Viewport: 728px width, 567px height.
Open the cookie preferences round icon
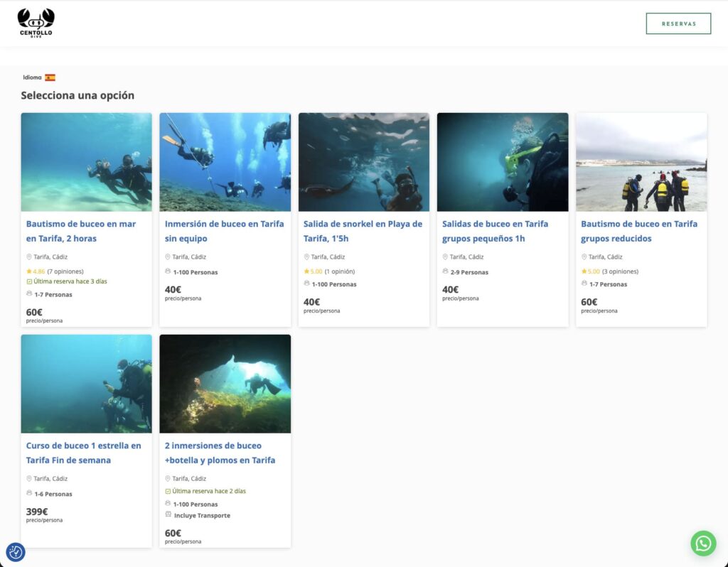[16, 552]
